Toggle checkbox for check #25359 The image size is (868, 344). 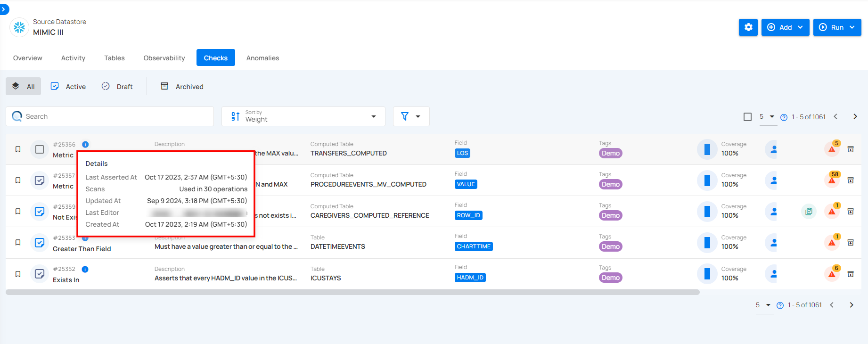coord(40,212)
